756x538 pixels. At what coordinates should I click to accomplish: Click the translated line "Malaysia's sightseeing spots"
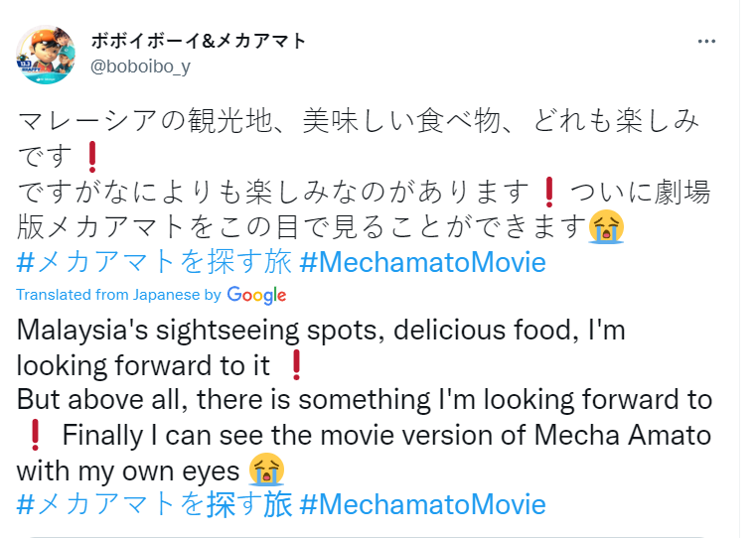[320, 330]
